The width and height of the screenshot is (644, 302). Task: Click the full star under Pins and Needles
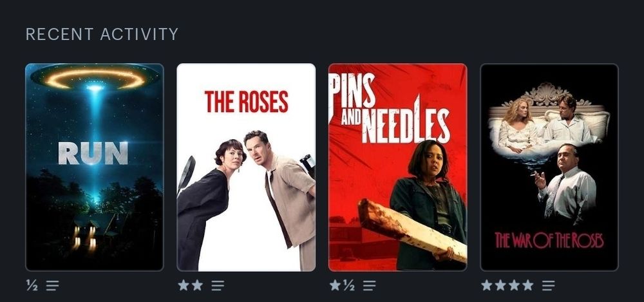(x=335, y=285)
